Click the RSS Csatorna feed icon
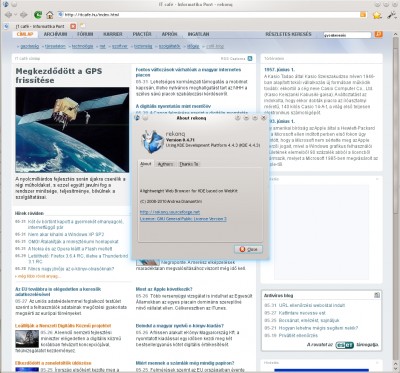 click(x=250, y=59)
